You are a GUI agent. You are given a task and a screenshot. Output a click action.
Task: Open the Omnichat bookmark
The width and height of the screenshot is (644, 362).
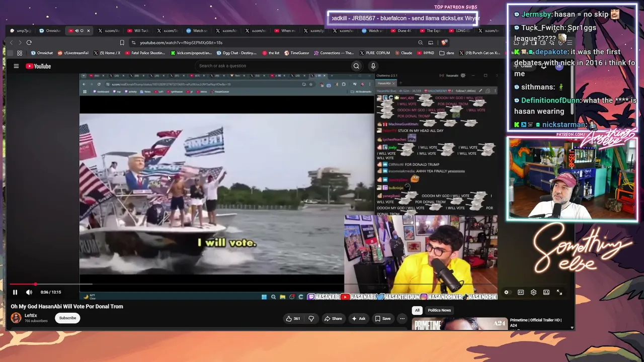[42, 53]
